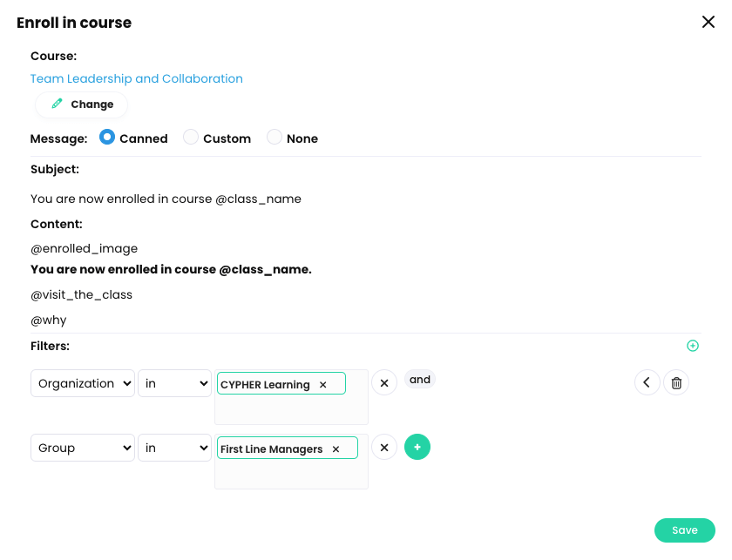Click the trash icon to delete the filter row
Viewport: 732px width, 560px height.
(x=676, y=382)
